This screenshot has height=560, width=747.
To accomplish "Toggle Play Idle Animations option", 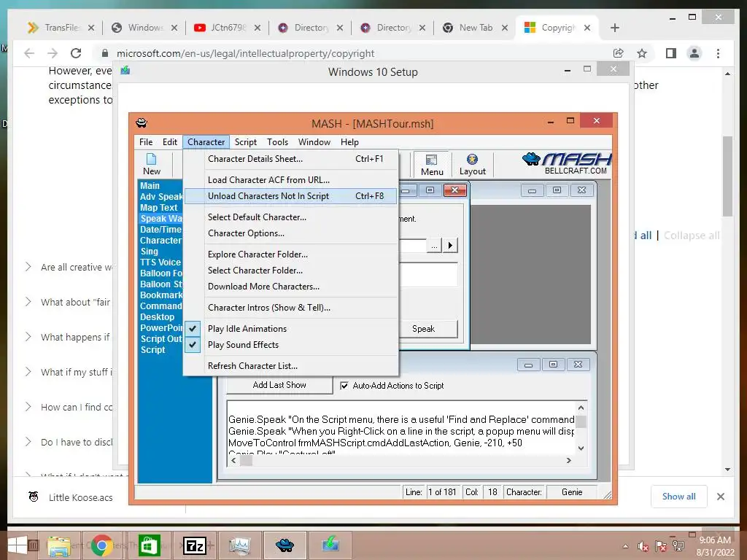I will (x=290, y=329).
